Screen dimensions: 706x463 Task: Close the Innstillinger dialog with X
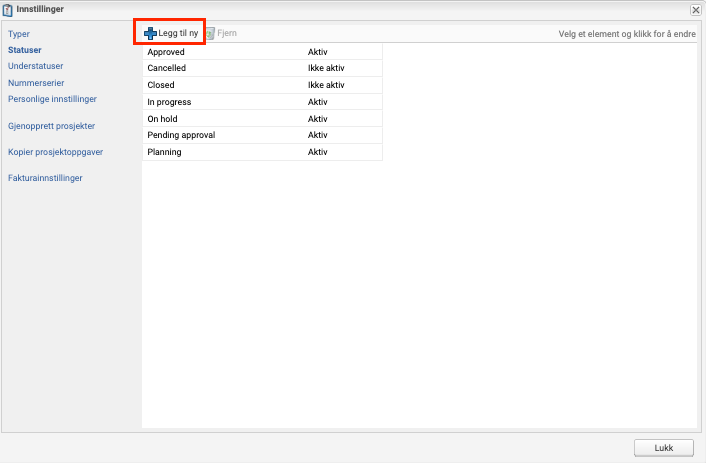pos(695,9)
